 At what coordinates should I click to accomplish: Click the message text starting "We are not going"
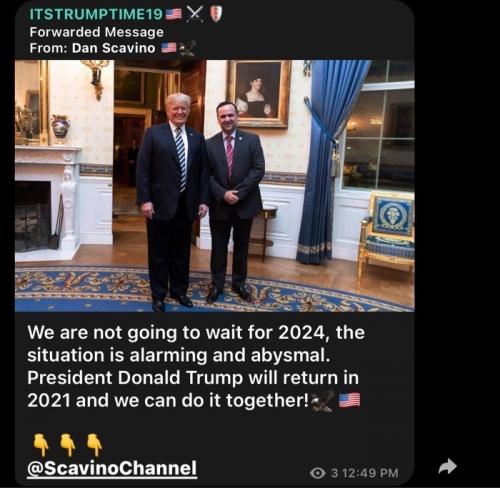pyautogui.click(x=196, y=366)
